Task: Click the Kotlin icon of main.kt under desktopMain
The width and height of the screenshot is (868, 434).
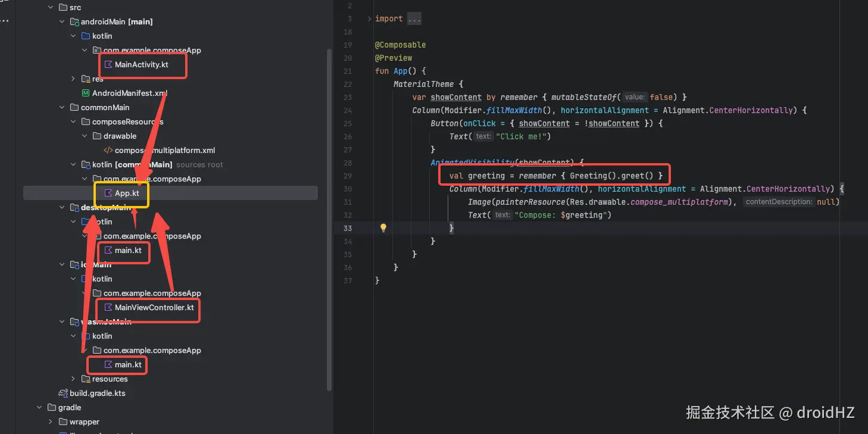Action: click(x=108, y=250)
